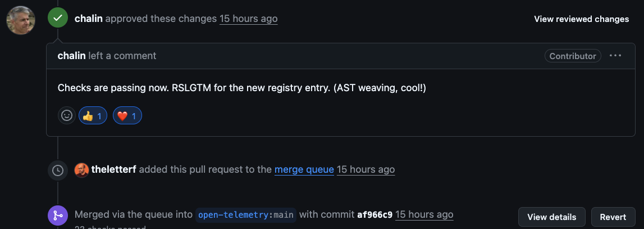Open the add emoji reaction picker
The image size is (644, 229).
tap(67, 116)
